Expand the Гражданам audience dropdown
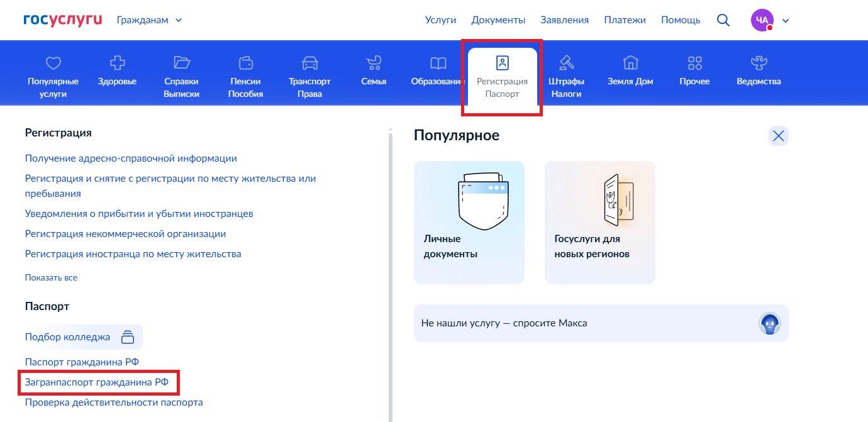This screenshot has width=868, height=422. 149,20
